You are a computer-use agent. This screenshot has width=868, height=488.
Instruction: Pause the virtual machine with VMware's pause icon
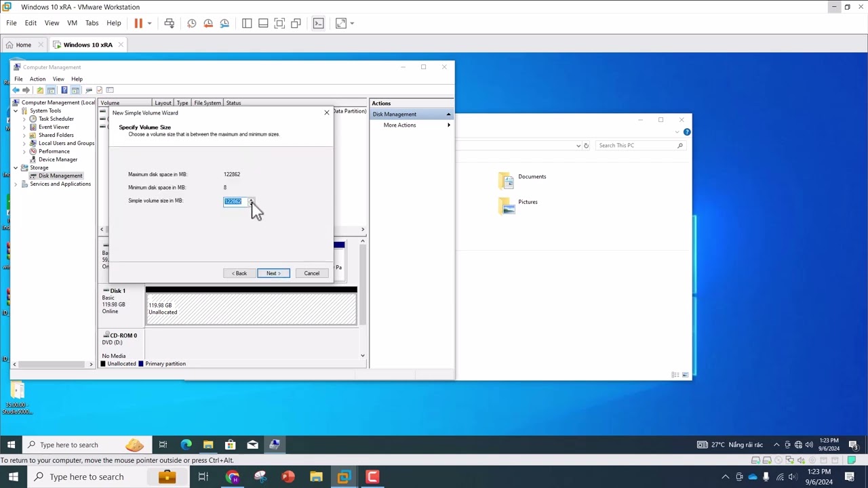tap(138, 23)
